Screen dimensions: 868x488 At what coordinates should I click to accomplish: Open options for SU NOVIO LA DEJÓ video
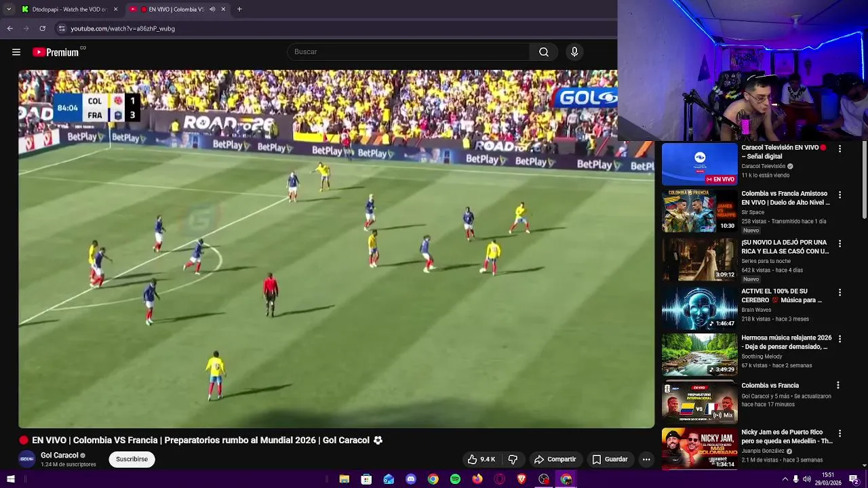(840, 243)
